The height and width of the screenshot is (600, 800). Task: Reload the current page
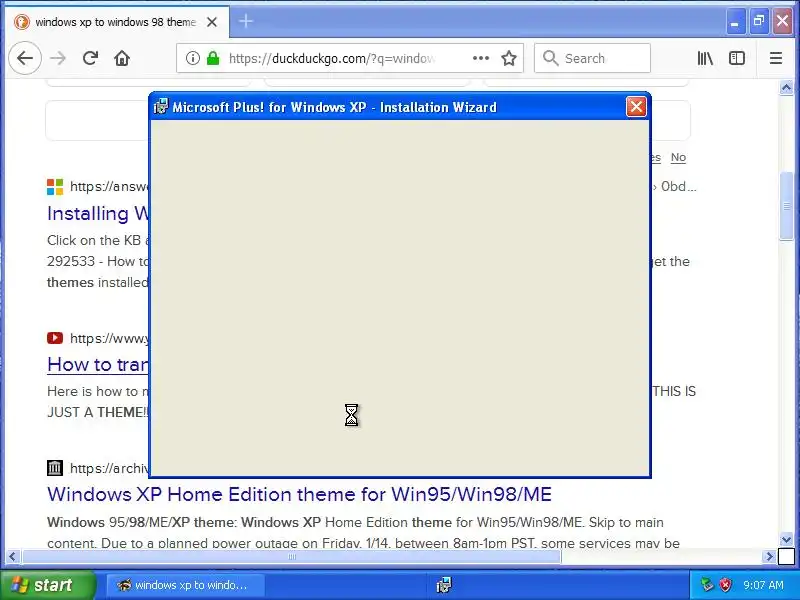click(90, 58)
